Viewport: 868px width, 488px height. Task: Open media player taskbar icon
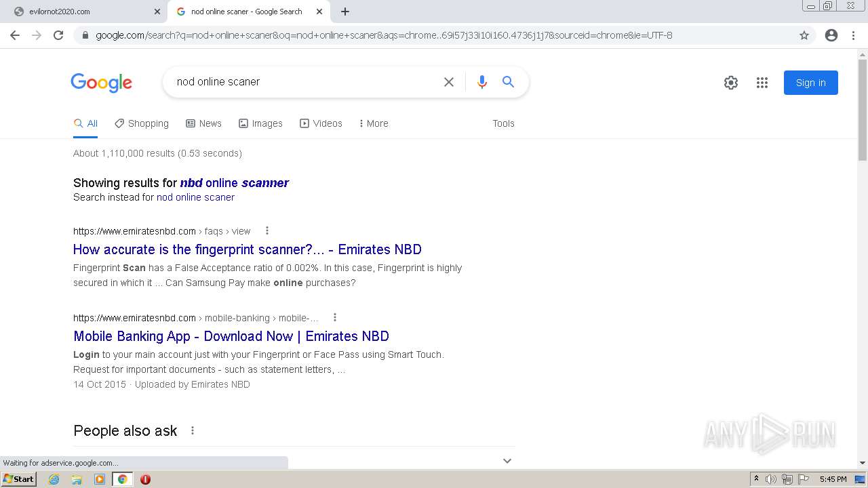point(100,479)
